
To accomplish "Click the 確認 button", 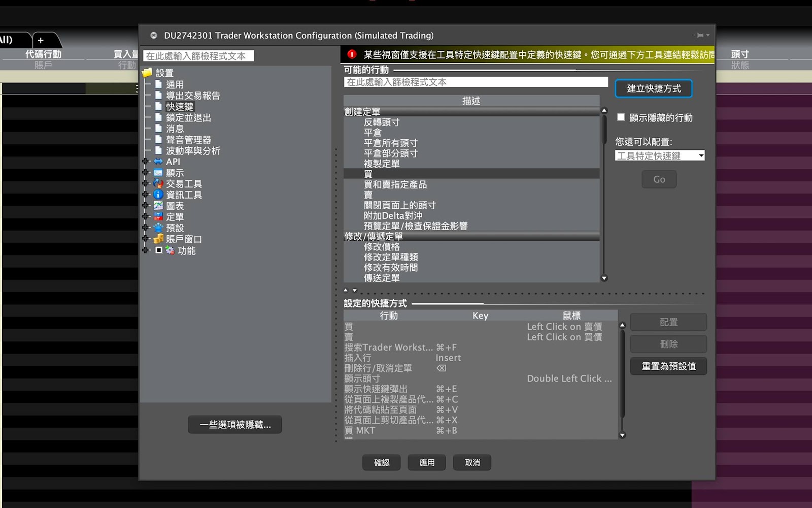I will (x=382, y=462).
